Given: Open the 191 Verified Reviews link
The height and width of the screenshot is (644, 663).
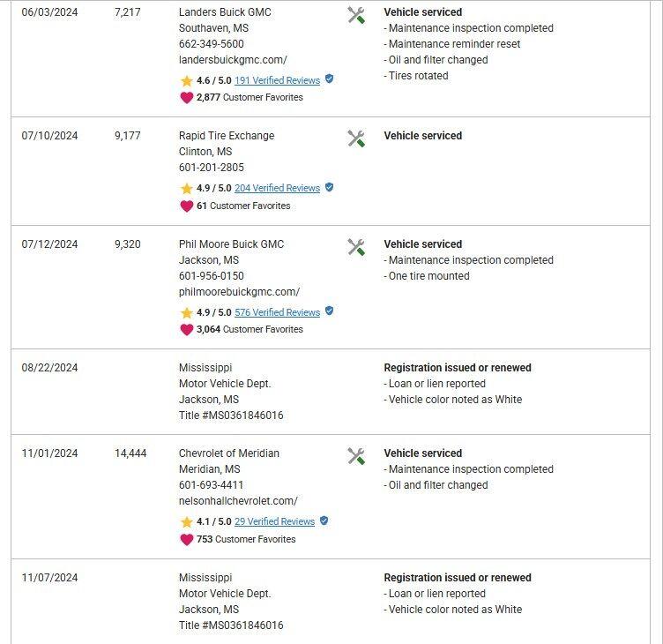Looking at the screenshot, I should pyautogui.click(x=277, y=80).
